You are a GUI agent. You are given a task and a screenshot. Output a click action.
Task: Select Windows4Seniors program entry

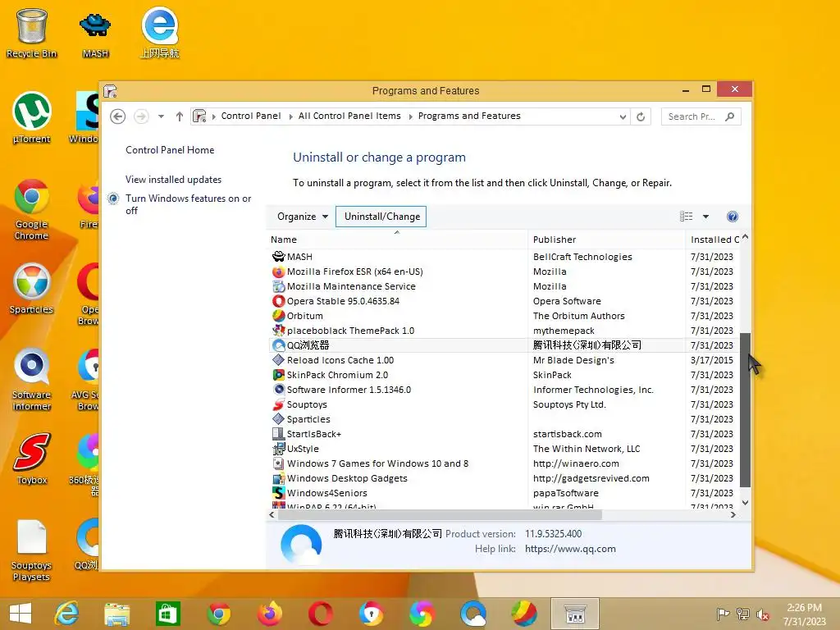point(503,493)
